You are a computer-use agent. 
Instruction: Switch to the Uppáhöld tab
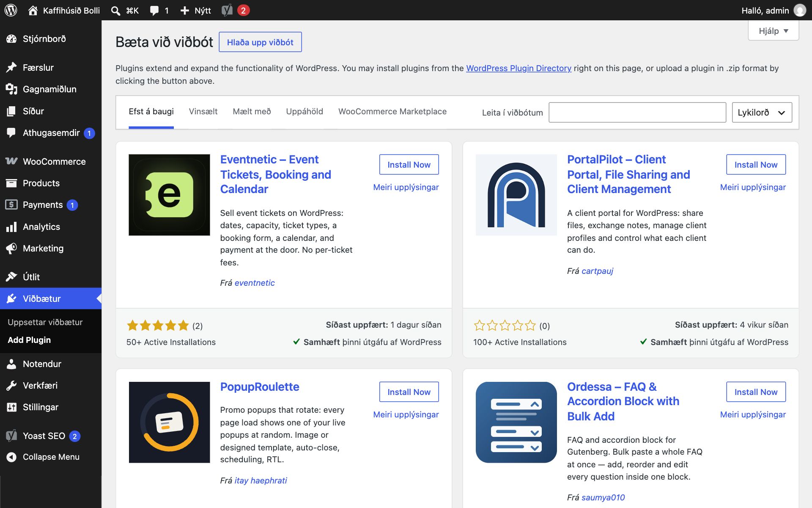[x=304, y=112]
